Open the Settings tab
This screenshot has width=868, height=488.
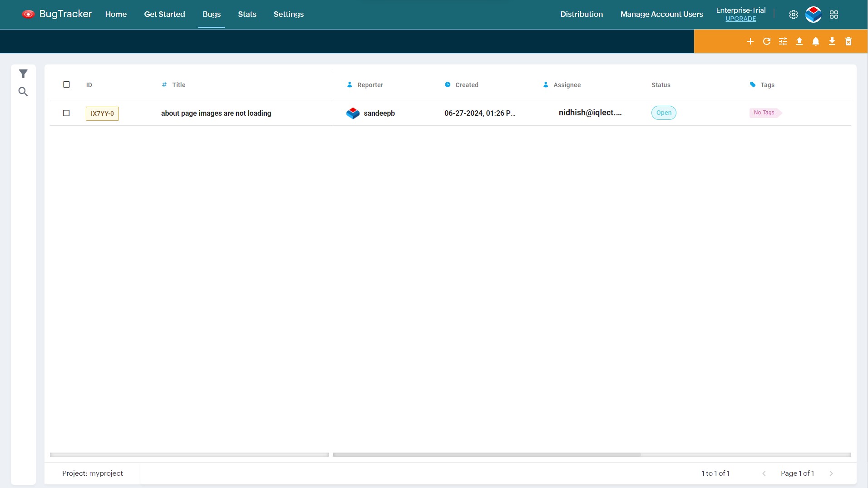pos(289,14)
